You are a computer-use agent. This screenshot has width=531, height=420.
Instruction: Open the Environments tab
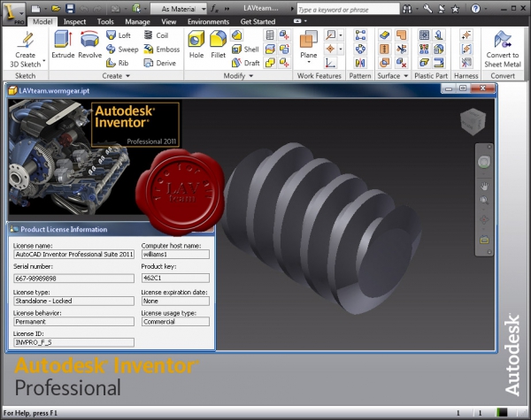click(x=208, y=21)
